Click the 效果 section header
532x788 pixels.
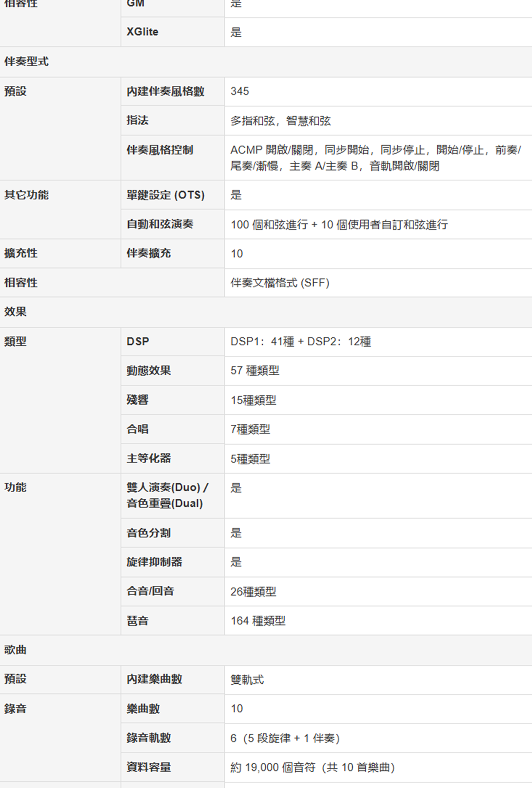click(15, 312)
